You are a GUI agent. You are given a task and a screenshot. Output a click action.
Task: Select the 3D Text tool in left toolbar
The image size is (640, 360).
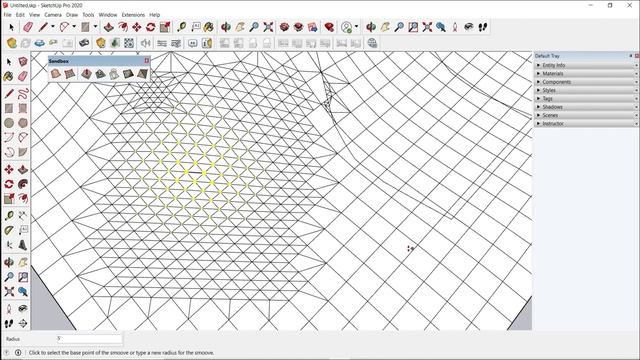23,245
